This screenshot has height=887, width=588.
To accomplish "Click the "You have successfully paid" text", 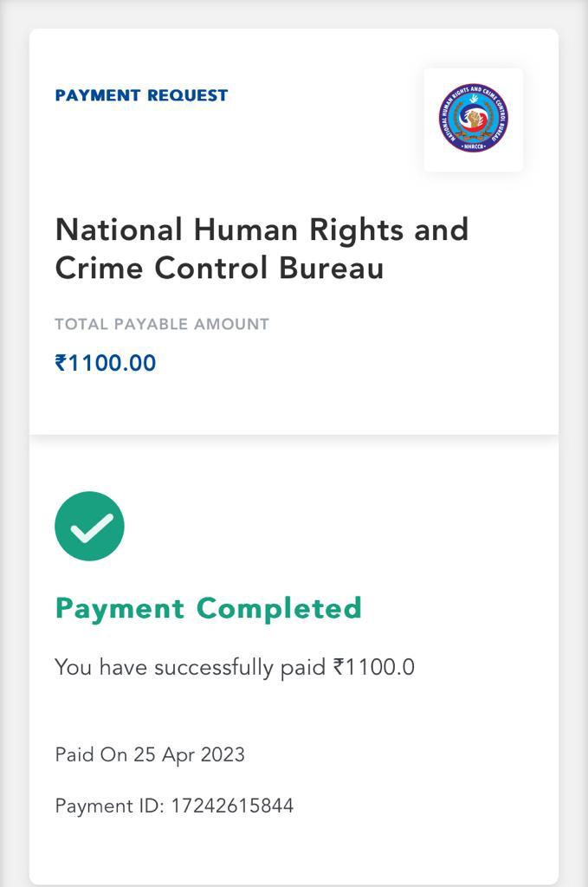I will 191,667.
